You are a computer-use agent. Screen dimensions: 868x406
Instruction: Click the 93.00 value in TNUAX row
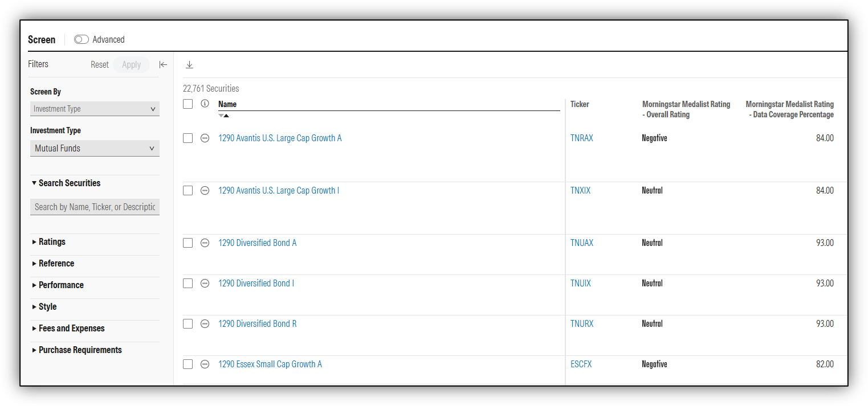[825, 243]
